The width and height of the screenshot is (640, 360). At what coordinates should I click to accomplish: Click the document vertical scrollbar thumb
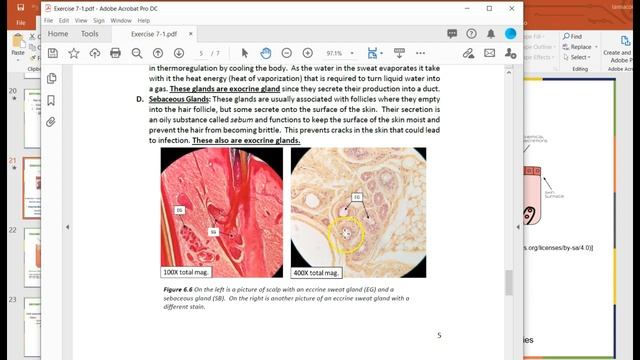pyautogui.click(x=509, y=282)
